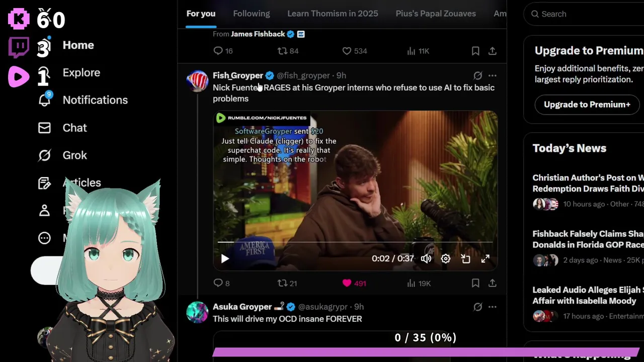This screenshot has height=362, width=644.
Task: View analytics showing 11K views
Action: (x=418, y=51)
